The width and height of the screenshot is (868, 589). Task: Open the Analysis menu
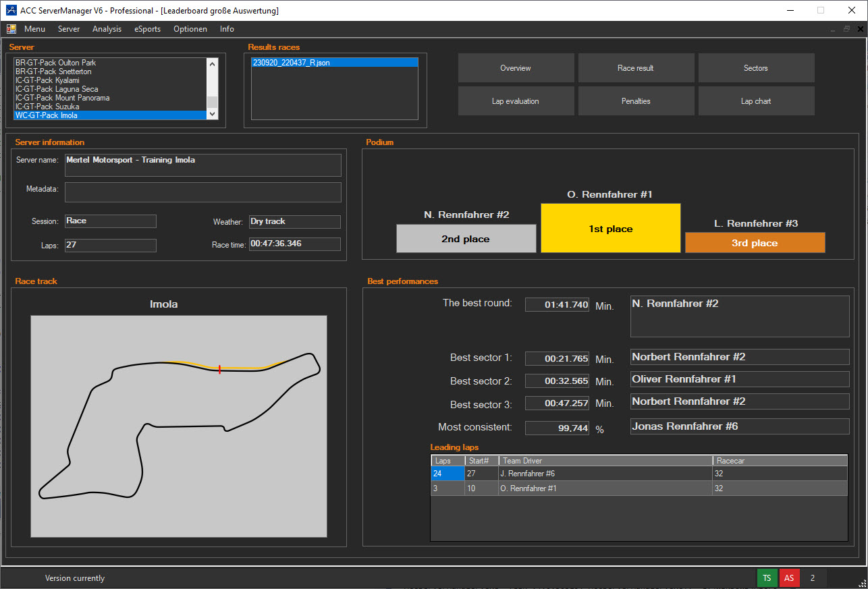(x=107, y=29)
